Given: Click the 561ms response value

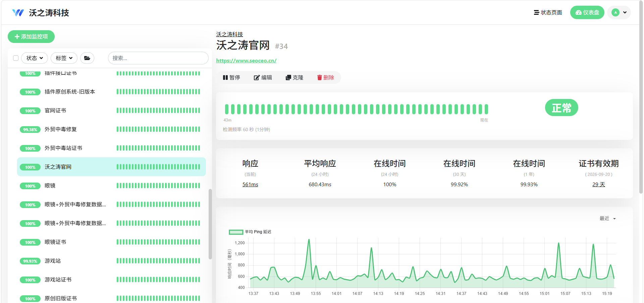Looking at the screenshot, I should pyautogui.click(x=250, y=185).
